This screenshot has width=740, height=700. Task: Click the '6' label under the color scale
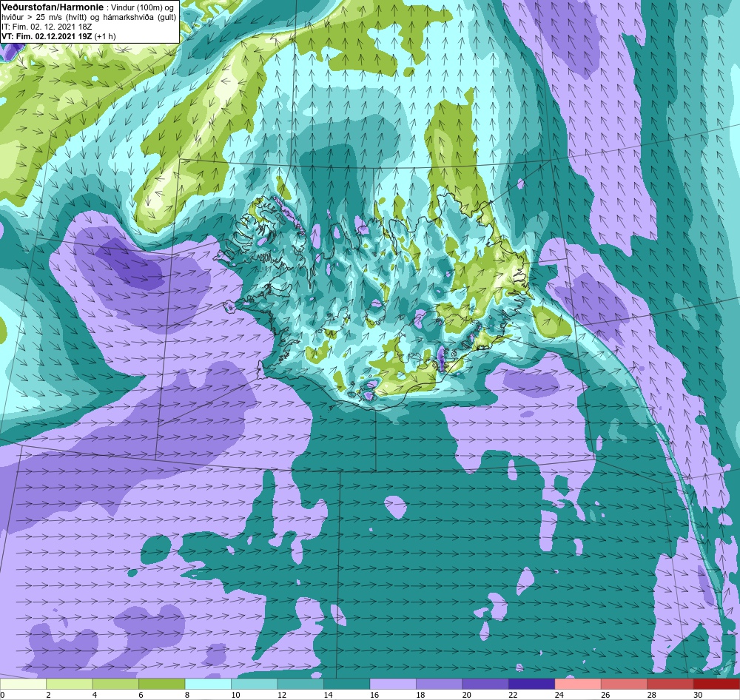141,695
